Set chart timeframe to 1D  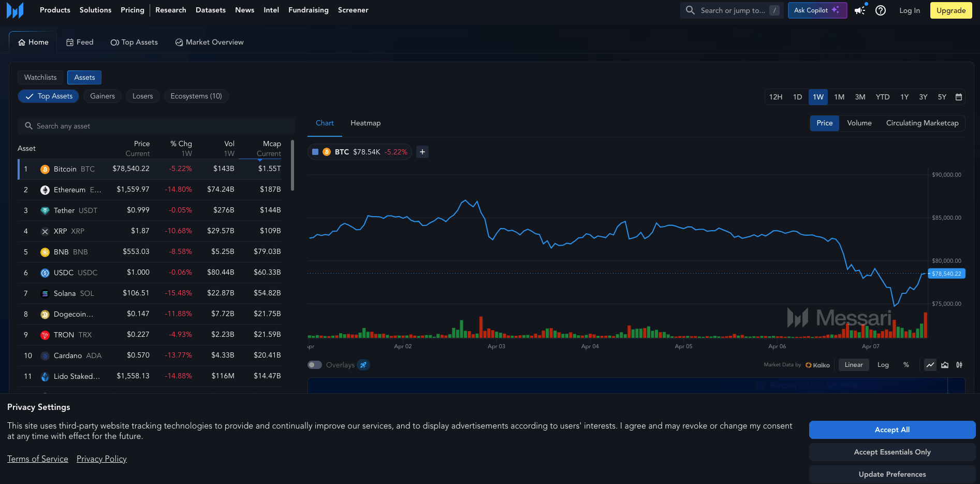[x=797, y=97]
